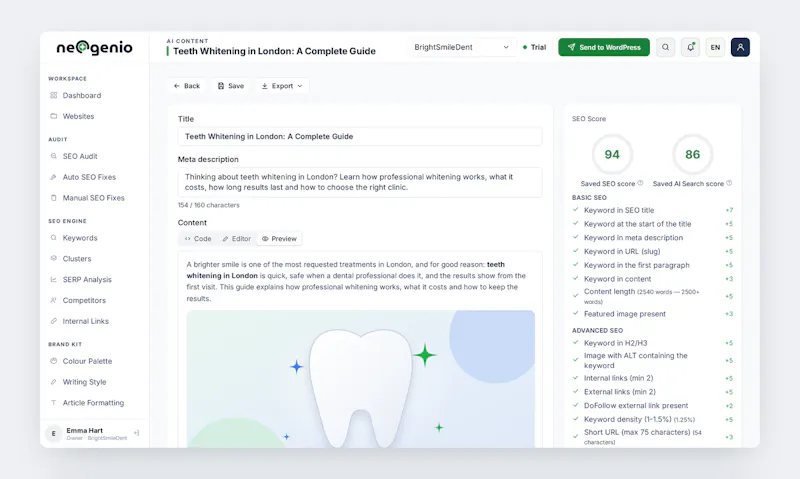The image size is (800, 479).
Task: Open notifications bell
Action: 690,47
